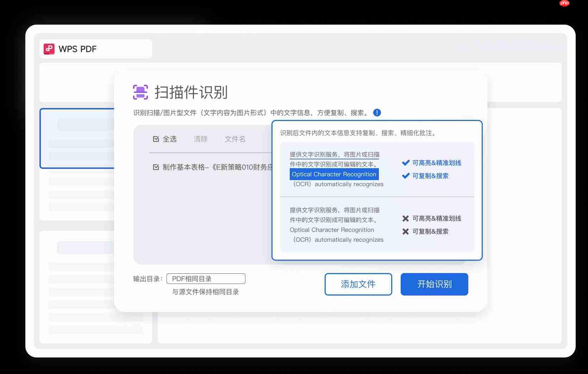Viewport: 588px width, 374px height.
Task: Click the top OCR description block in the tooltip
Action: 335,169
